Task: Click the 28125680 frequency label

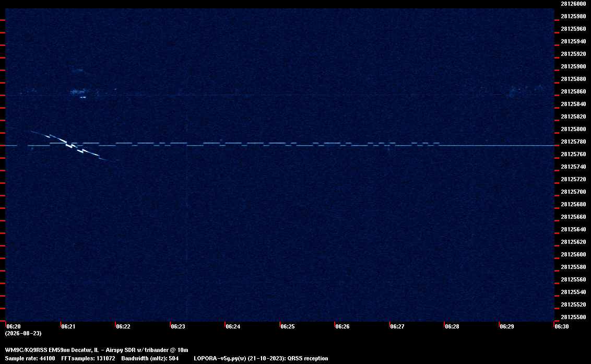Action: (x=573, y=204)
